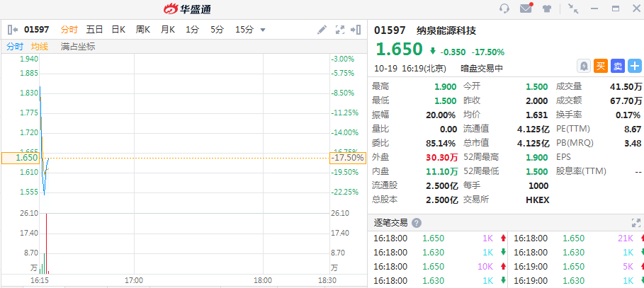Toggle the 均线 average line legend

coord(40,47)
